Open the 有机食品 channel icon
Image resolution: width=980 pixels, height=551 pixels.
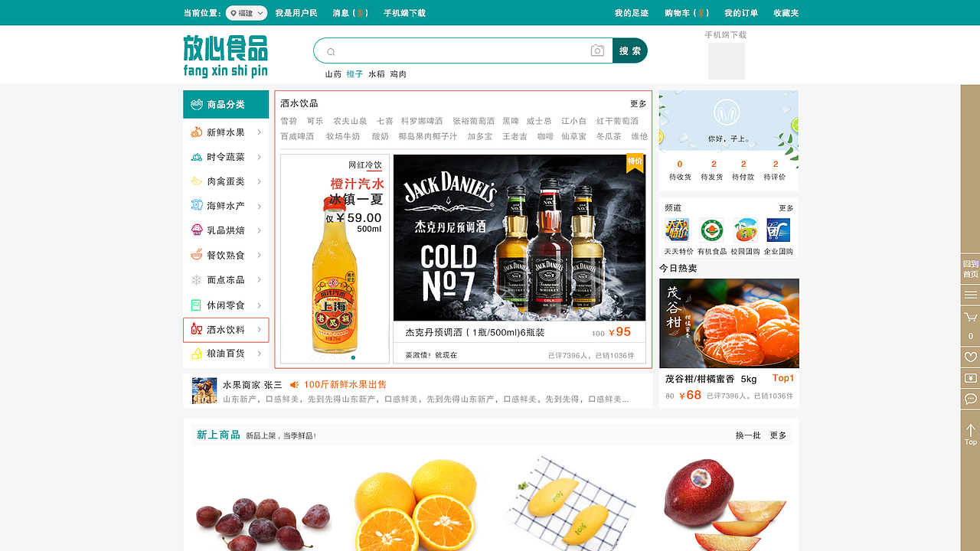(711, 230)
